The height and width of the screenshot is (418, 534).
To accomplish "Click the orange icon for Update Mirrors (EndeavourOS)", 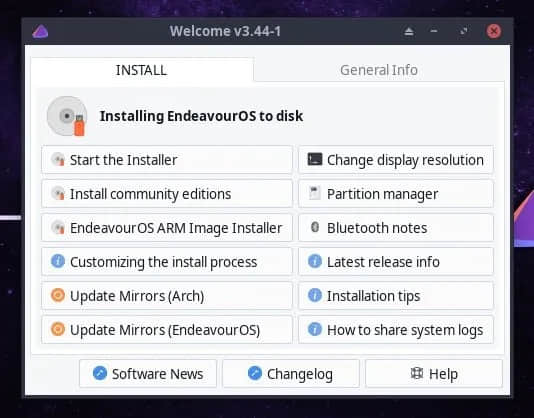I will pos(58,329).
